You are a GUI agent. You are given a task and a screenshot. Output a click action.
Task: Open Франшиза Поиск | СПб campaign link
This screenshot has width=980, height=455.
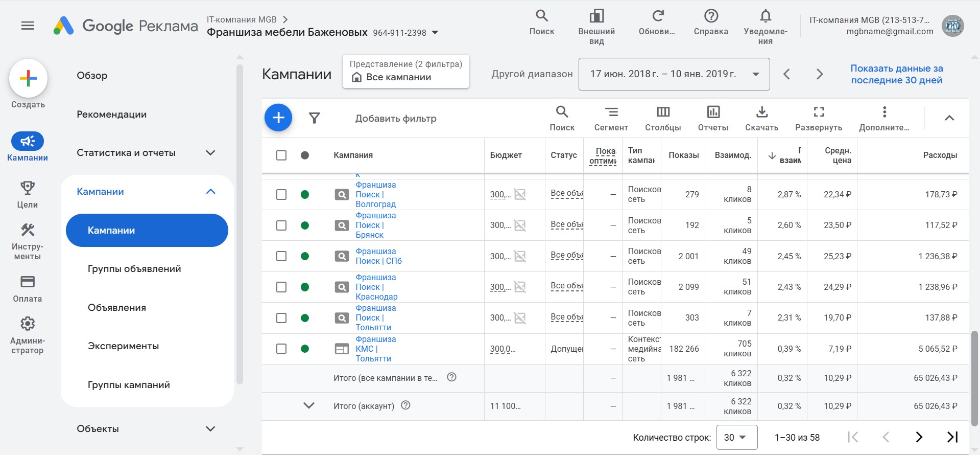tap(378, 256)
